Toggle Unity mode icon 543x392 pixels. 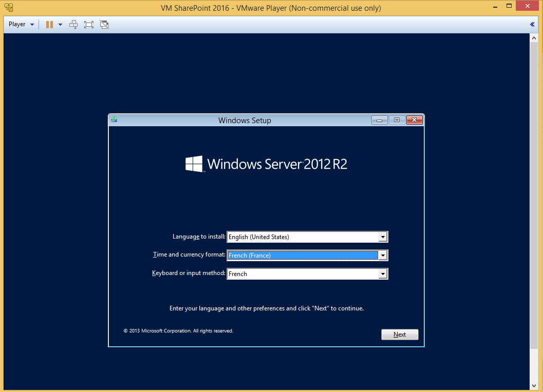pyautogui.click(x=104, y=25)
